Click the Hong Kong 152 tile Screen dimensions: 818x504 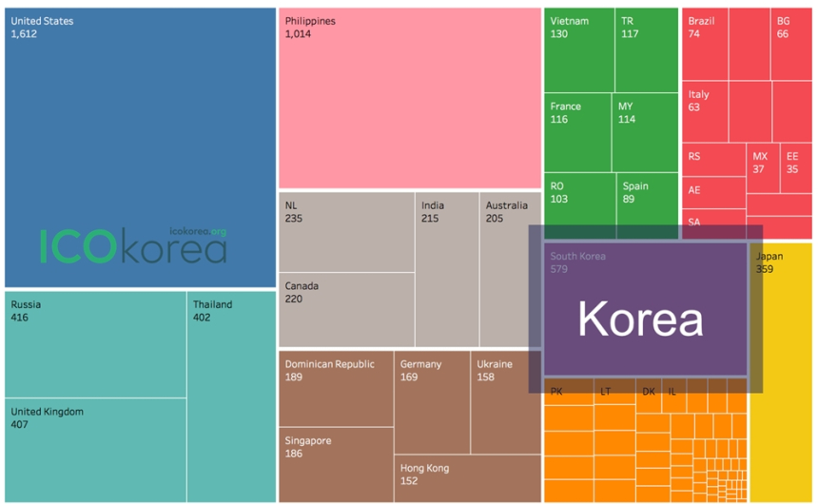point(468,478)
